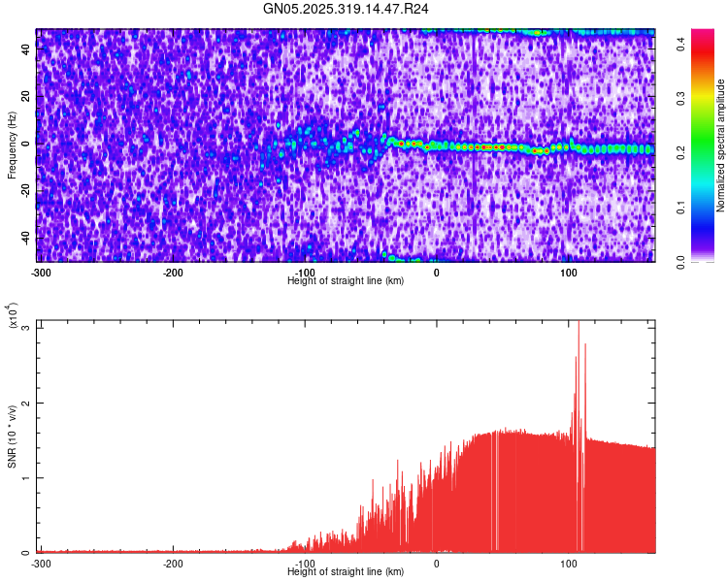728x582 pixels.
Task: Click the 'SNR (10 * v/v)' y-axis label
Action: coord(12,436)
